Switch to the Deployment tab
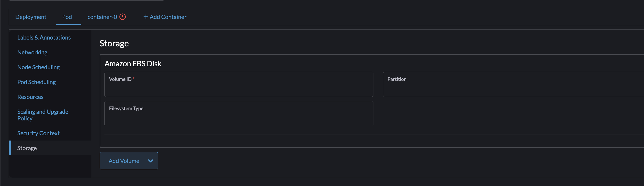The width and height of the screenshot is (644, 186). [31, 17]
